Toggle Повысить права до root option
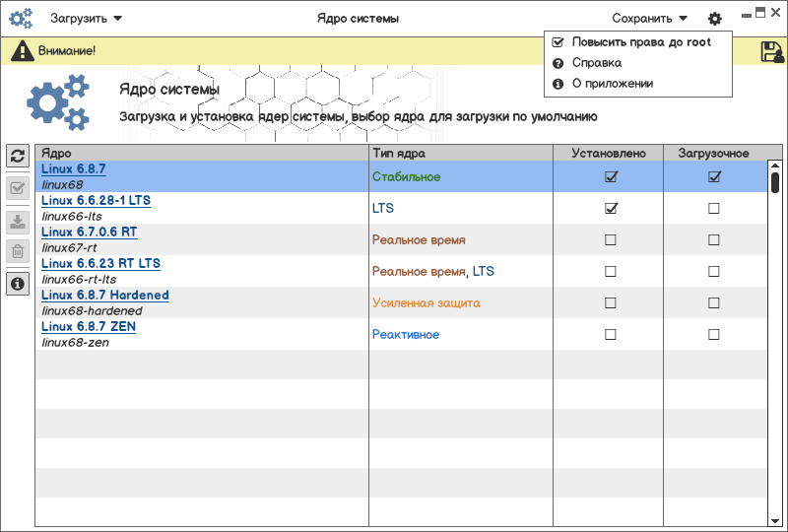This screenshot has height=532, width=788. click(x=640, y=42)
